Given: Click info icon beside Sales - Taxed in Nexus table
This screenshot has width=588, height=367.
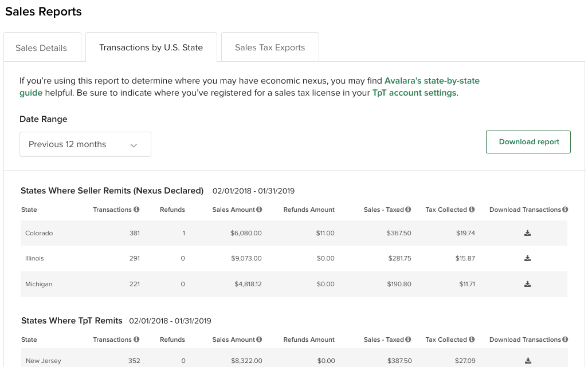Looking at the screenshot, I should [x=408, y=210].
